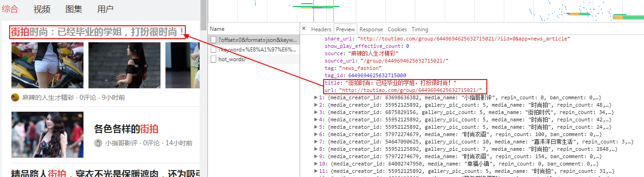This screenshot has height=177, width=644.
Task: Expand JSON item 5 with repin_count 24
Action: [x=316, y=127]
